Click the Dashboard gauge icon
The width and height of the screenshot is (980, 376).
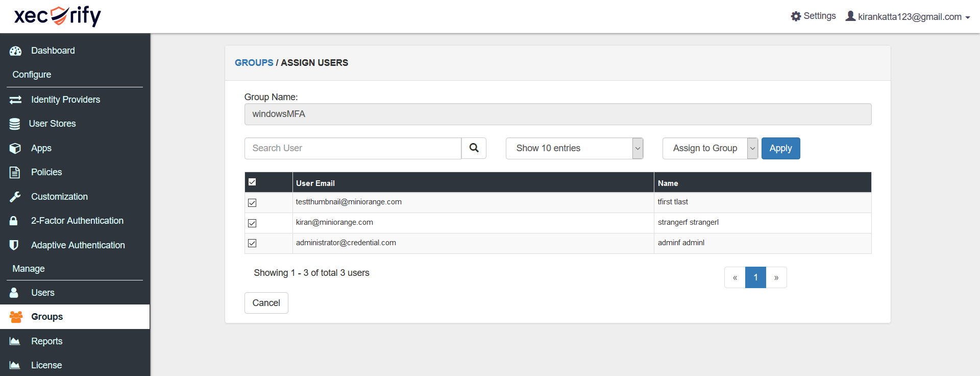coord(15,51)
